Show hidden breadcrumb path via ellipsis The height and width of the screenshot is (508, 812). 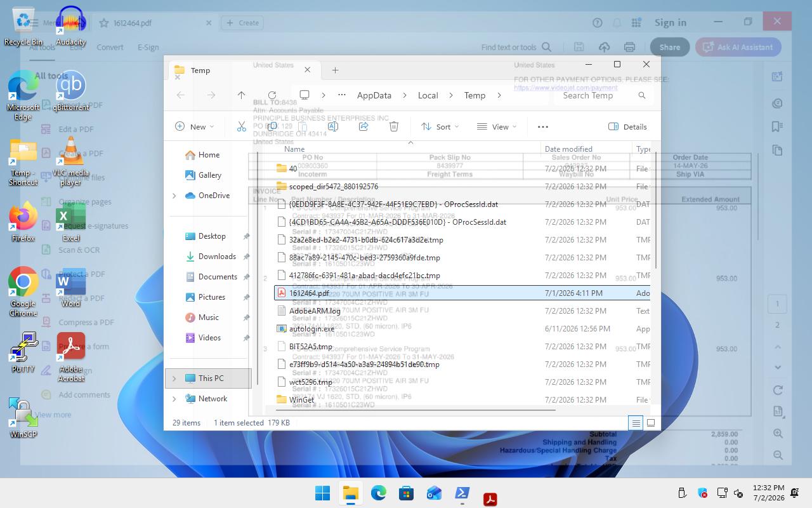pyautogui.click(x=341, y=95)
